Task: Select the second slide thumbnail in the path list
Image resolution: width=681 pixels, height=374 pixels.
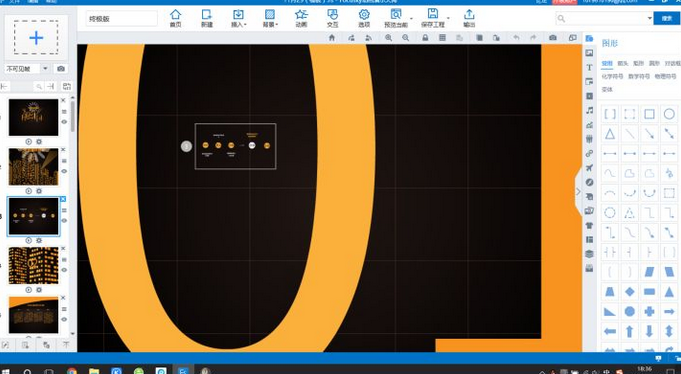Action: coord(33,167)
